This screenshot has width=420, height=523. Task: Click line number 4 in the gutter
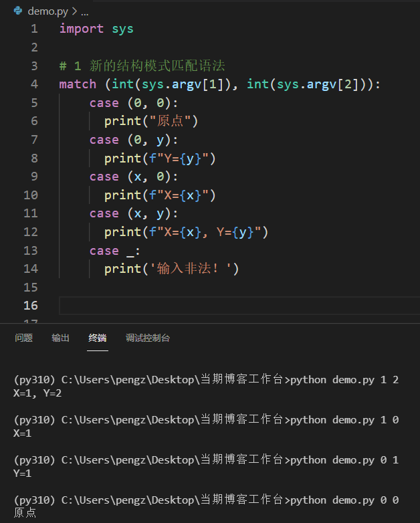[34, 84]
